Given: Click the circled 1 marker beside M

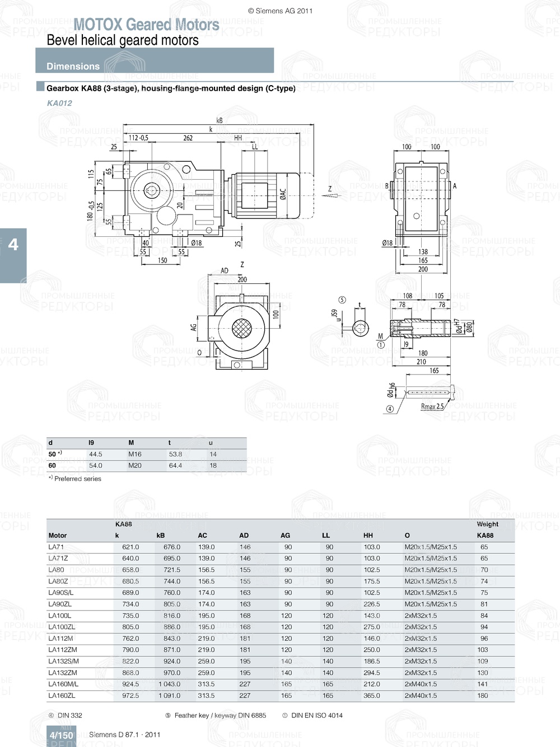Looking at the screenshot, I should click(381, 346).
